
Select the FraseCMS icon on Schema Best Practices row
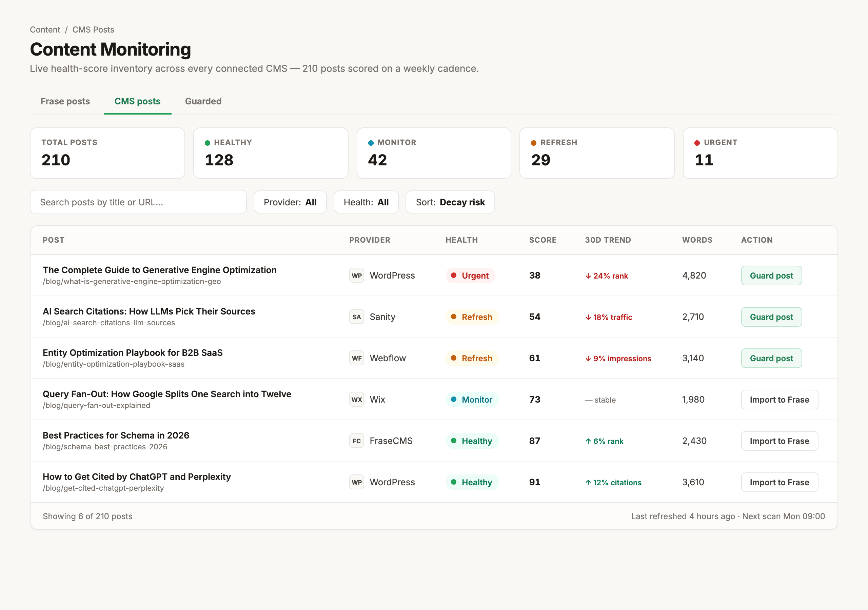356,441
